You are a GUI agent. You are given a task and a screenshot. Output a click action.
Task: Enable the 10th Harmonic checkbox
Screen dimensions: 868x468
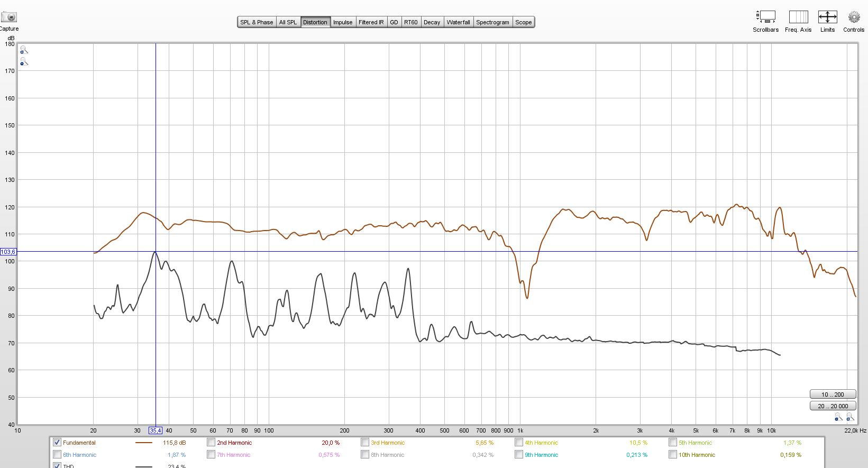pos(673,455)
